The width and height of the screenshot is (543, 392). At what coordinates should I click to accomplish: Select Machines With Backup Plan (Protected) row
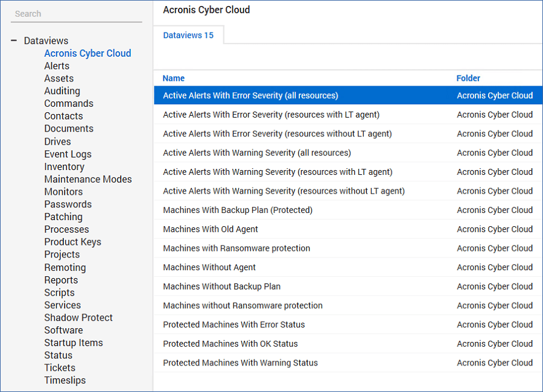[x=238, y=210]
